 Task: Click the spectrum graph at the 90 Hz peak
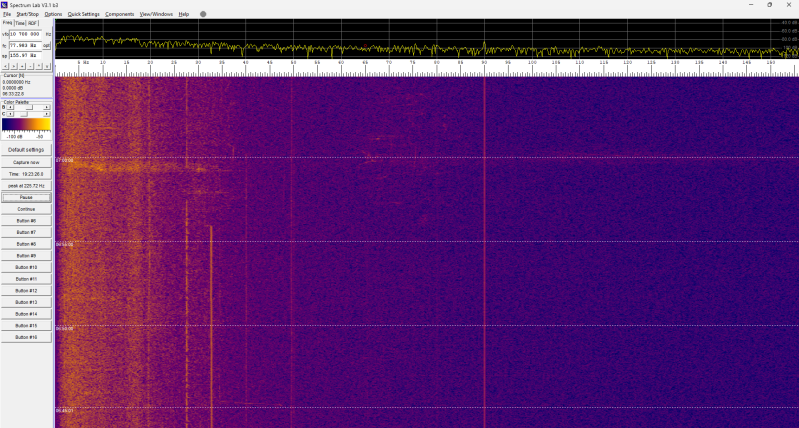point(484,44)
